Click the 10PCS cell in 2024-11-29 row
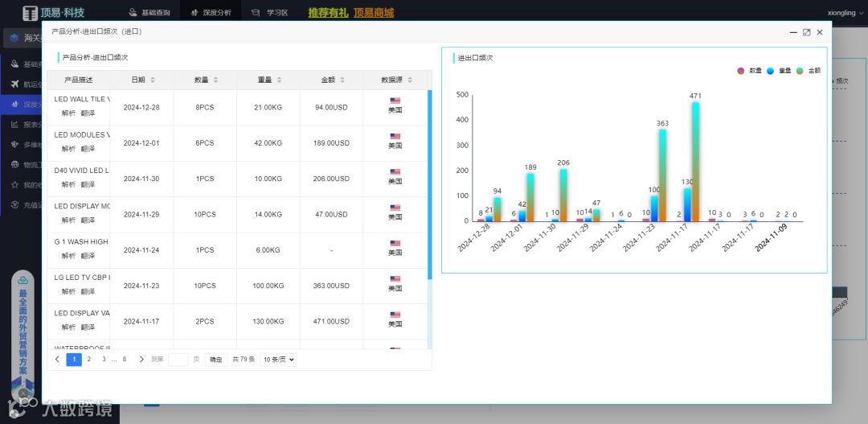Image resolution: width=868 pixels, height=424 pixels. (205, 215)
